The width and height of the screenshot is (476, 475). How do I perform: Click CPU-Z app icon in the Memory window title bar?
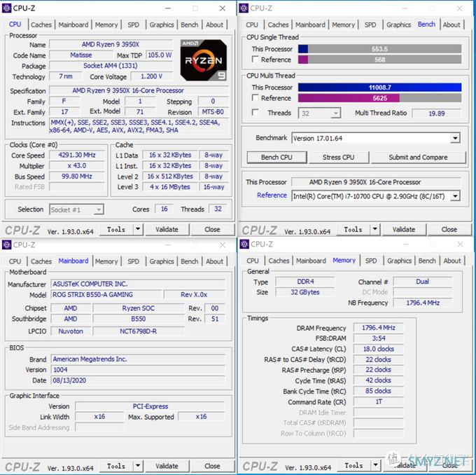coord(244,244)
